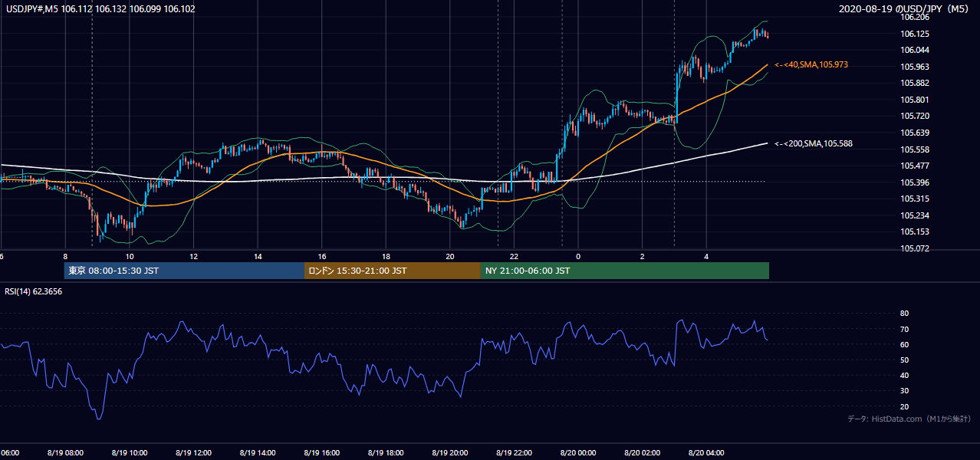Click the price axis value 105.558

coord(916,149)
